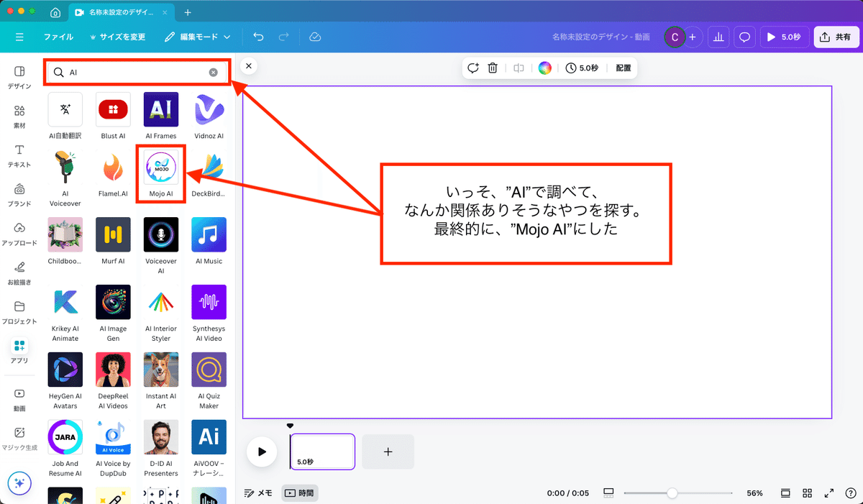
Task: Open the DeepReel AI Videos app
Action: click(x=113, y=370)
